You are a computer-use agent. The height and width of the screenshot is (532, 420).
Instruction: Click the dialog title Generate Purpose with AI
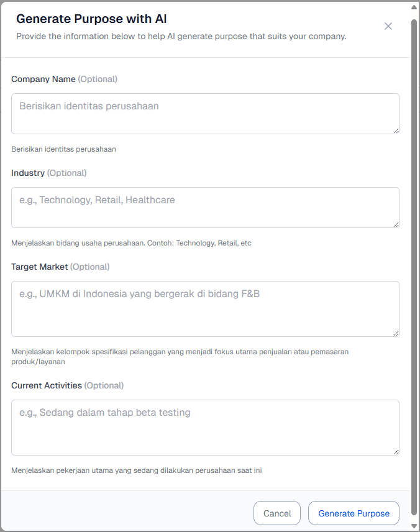(93, 19)
